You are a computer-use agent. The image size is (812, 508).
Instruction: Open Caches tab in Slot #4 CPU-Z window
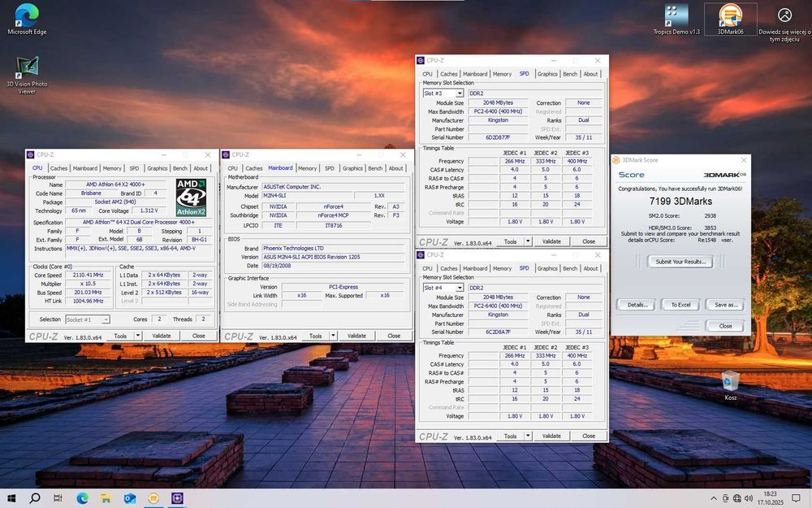click(x=448, y=268)
